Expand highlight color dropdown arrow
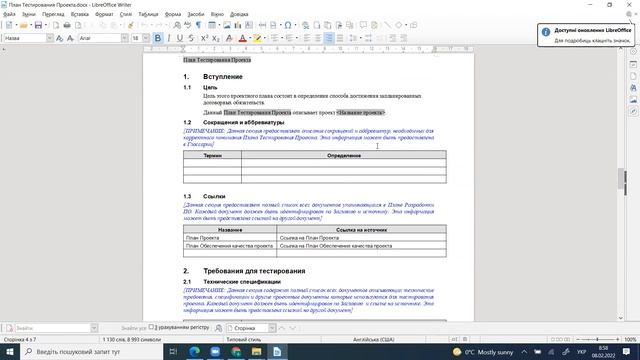Image resolution: width=640 pixels, height=360 pixels. (x=264, y=38)
